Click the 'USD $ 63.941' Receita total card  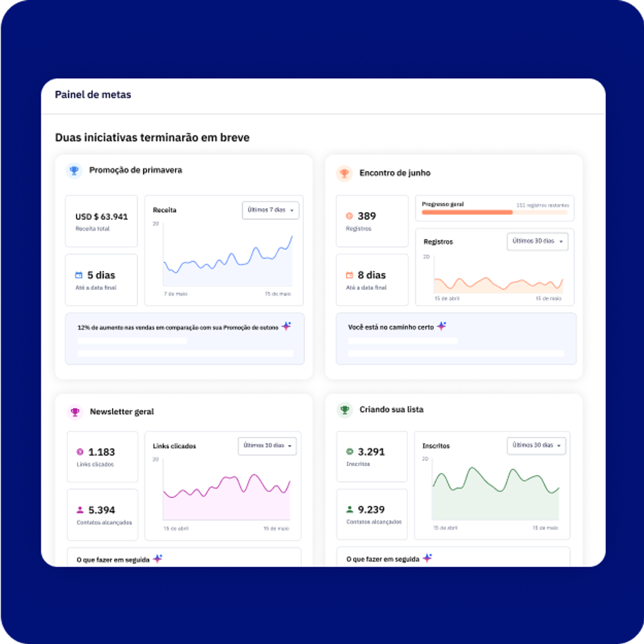tap(101, 221)
